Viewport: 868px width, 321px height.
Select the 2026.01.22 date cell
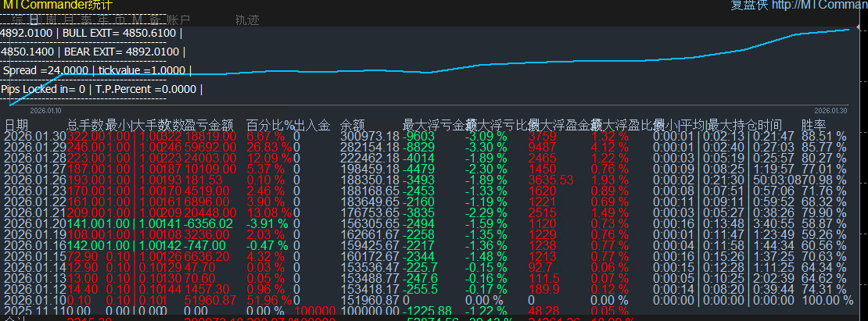pyautogui.click(x=35, y=202)
